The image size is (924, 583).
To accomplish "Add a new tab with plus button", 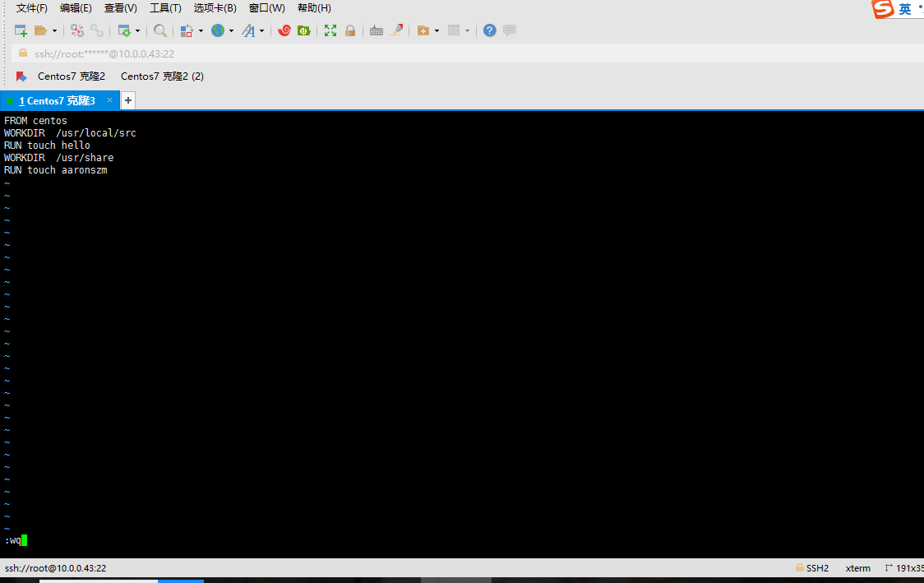I will click(128, 101).
